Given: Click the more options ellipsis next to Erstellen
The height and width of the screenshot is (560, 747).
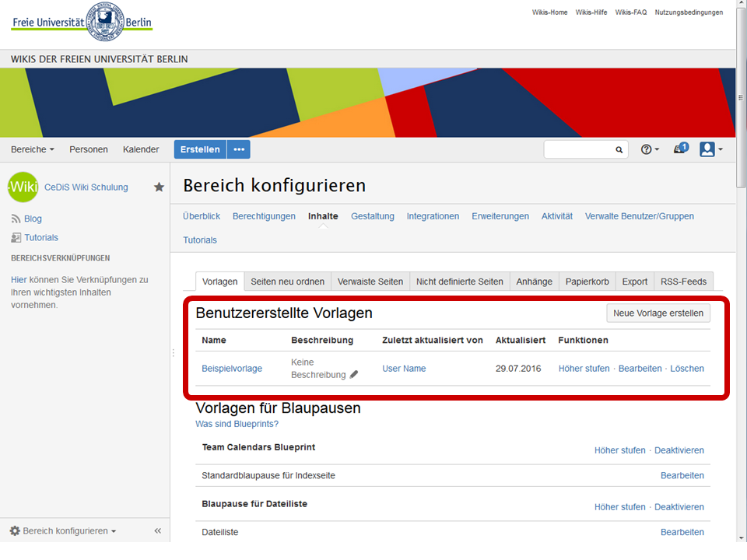Looking at the screenshot, I should pyautogui.click(x=239, y=149).
